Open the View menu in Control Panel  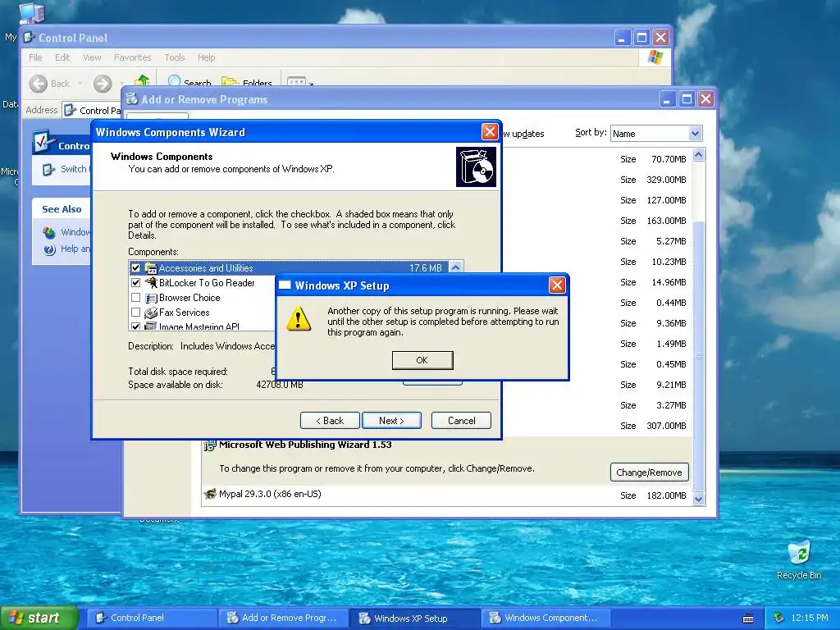(92, 57)
